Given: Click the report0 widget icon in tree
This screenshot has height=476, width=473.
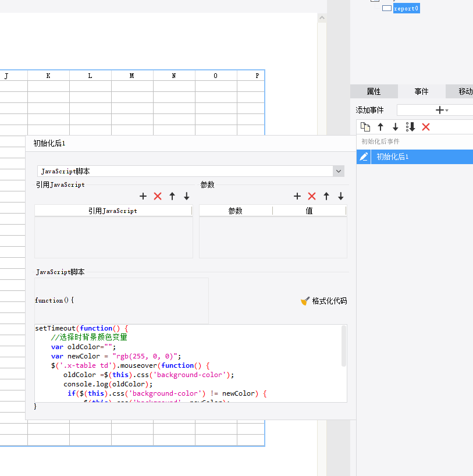Looking at the screenshot, I should 386,8.
